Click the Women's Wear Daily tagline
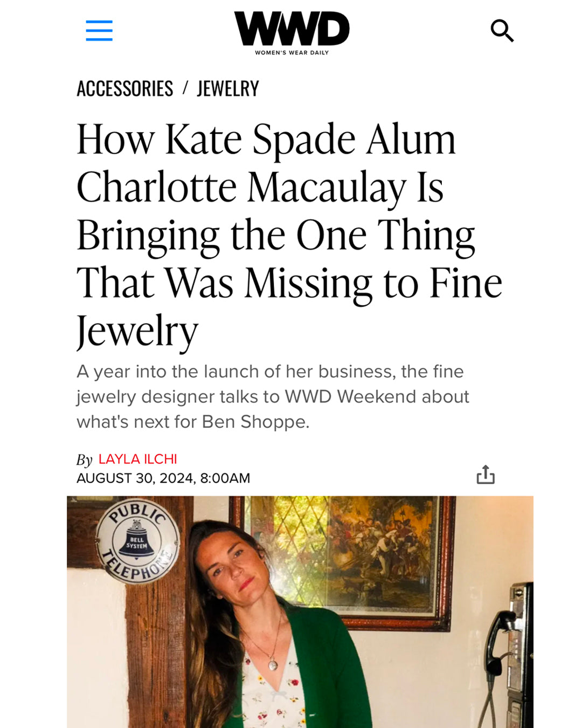This screenshot has width=582, height=728. point(292,53)
